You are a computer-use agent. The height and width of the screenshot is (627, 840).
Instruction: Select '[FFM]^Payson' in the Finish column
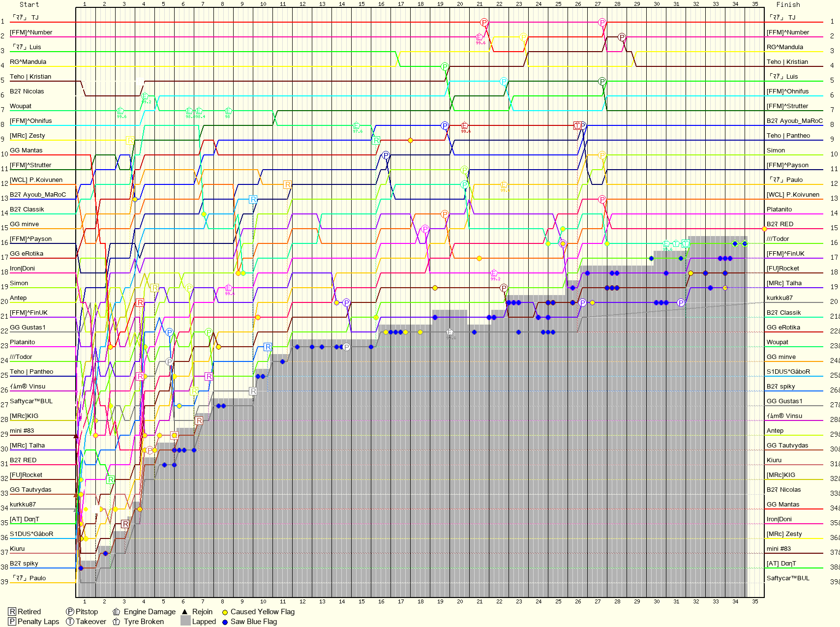[x=788, y=165]
